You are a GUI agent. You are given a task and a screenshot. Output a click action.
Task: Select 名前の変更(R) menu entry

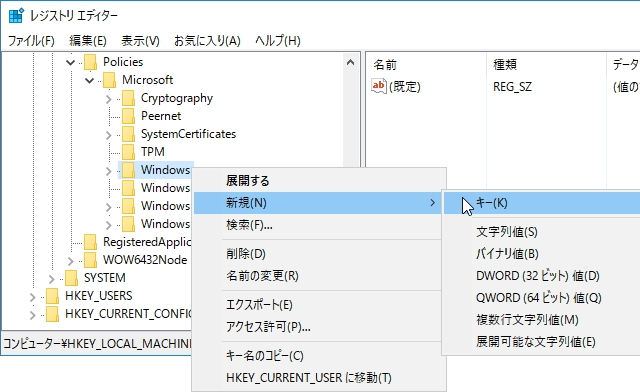(x=319, y=276)
